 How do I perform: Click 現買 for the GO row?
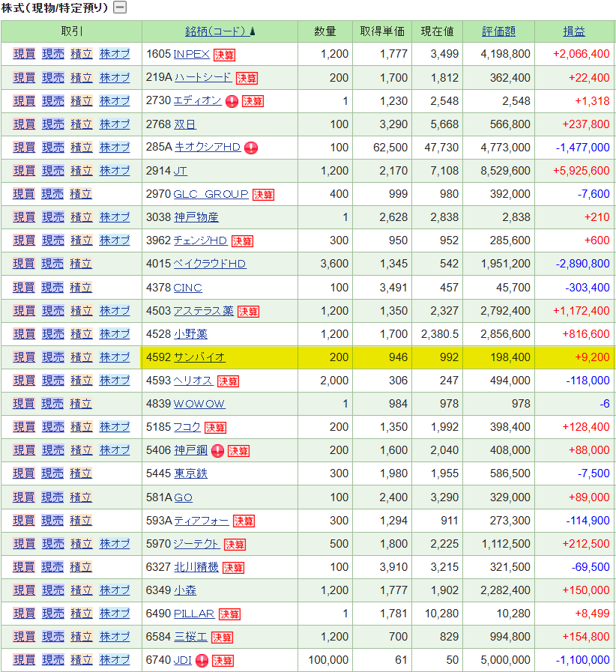(x=23, y=497)
